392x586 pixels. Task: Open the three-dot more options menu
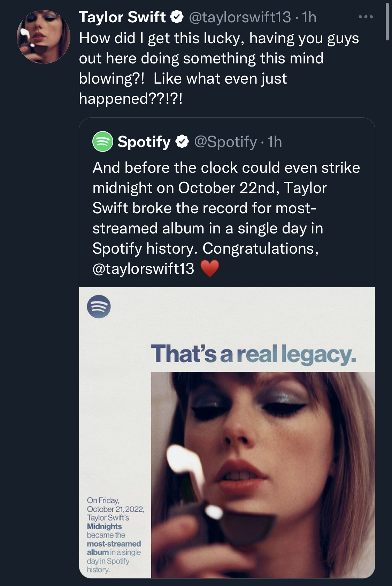tap(366, 17)
